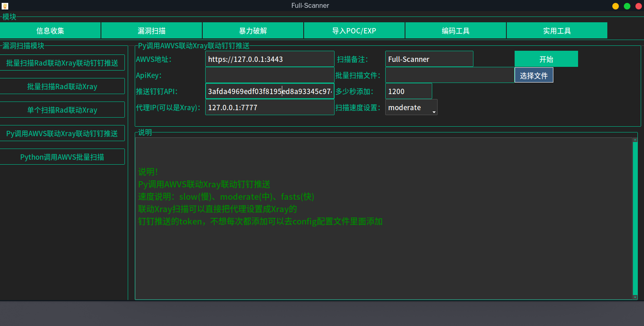Select 单个扫描Rad联动Xray sidebar option
The image size is (644, 326).
[x=62, y=110]
